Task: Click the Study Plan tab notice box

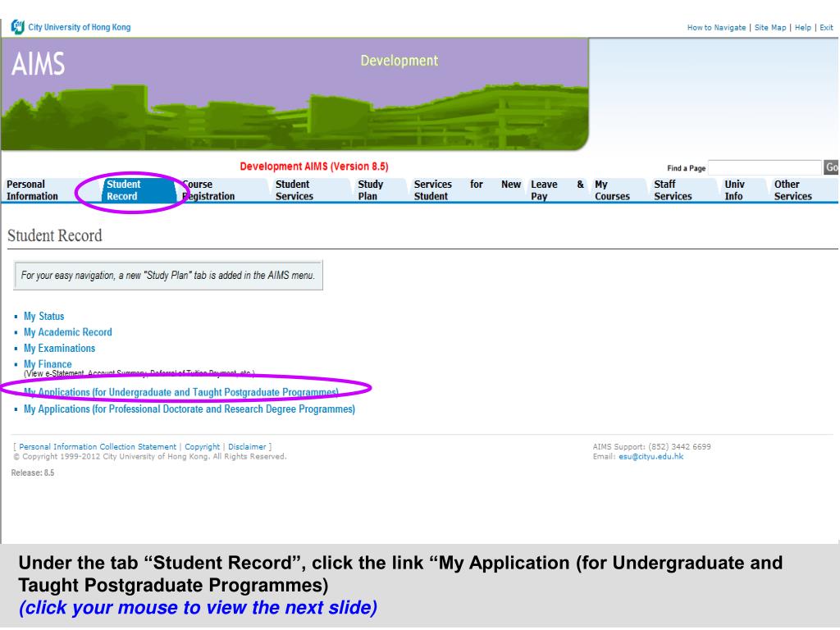Action: pyautogui.click(x=168, y=276)
